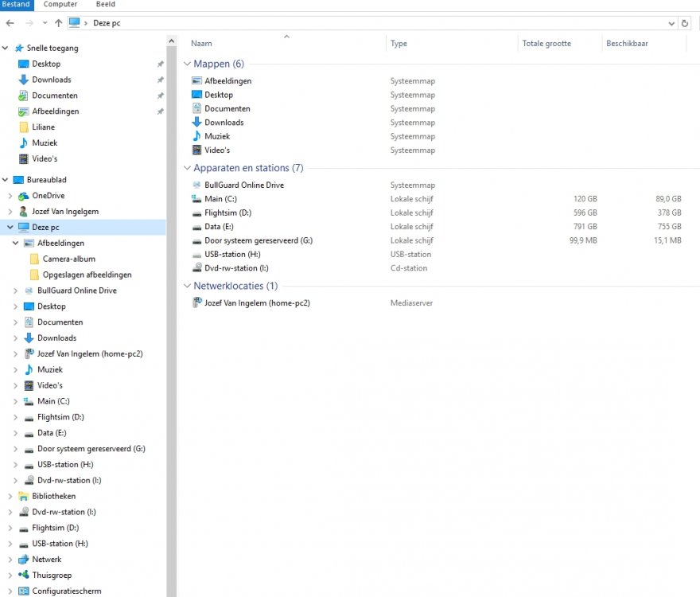Open BullGuard Online Drive in file list
The height and width of the screenshot is (597, 700).
[x=243, y=185]
